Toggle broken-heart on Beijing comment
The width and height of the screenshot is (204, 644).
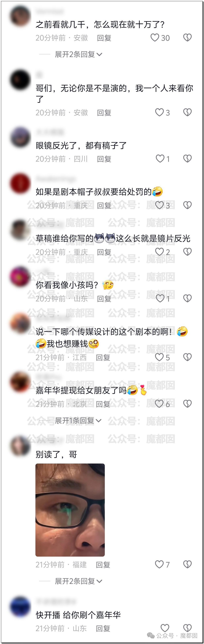187,404
